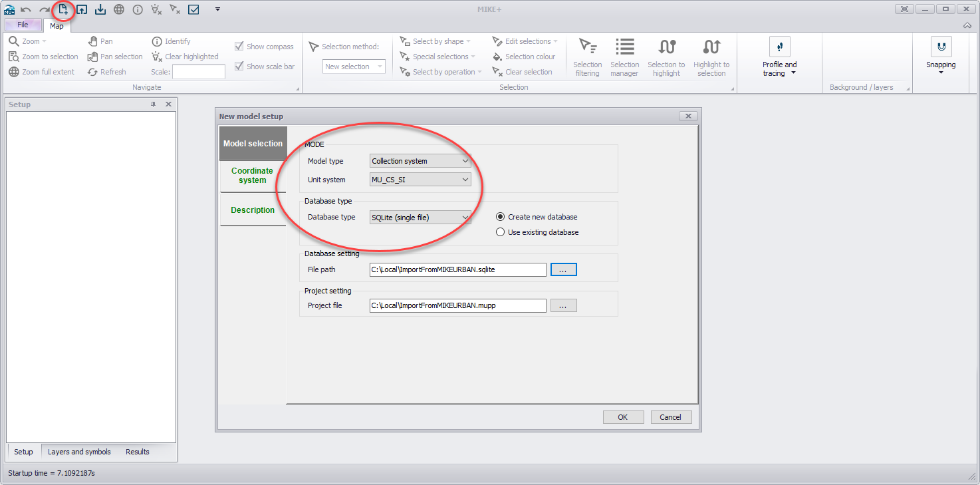This screenshot has width=980, height=485.
Task: Open Profile and tracing tool
Action: [x=779, y=57]
